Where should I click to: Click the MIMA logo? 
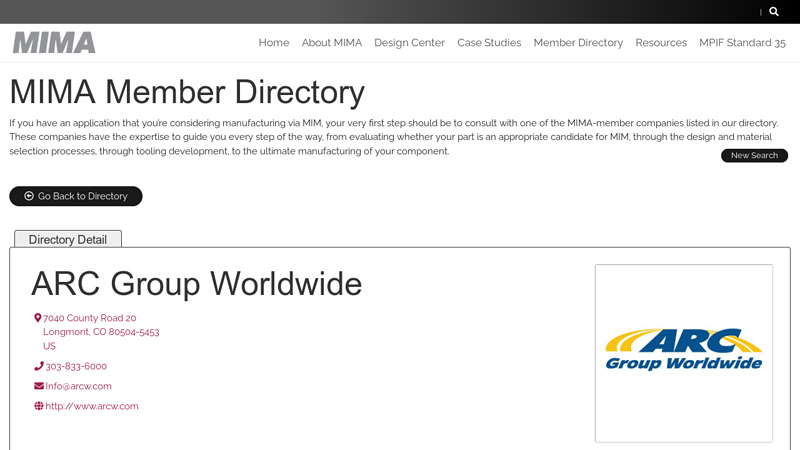54,43
